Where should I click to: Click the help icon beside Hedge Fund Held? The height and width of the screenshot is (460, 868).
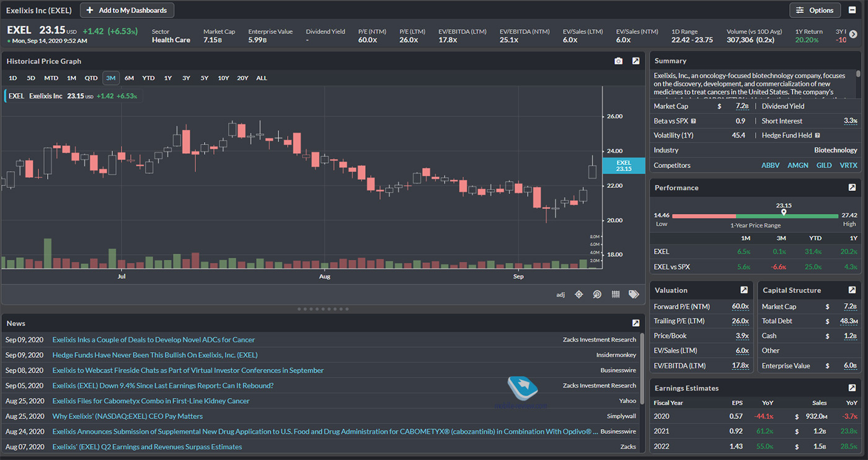(817, 135)
